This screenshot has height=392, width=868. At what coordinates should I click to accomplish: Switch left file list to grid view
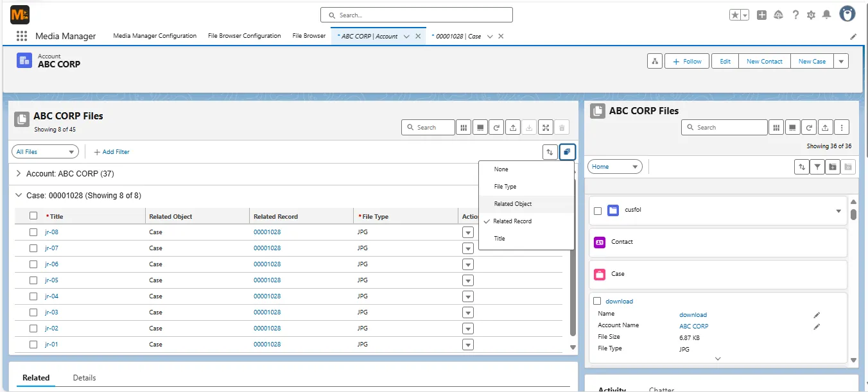pyautogui.click(x=464, y=128)
